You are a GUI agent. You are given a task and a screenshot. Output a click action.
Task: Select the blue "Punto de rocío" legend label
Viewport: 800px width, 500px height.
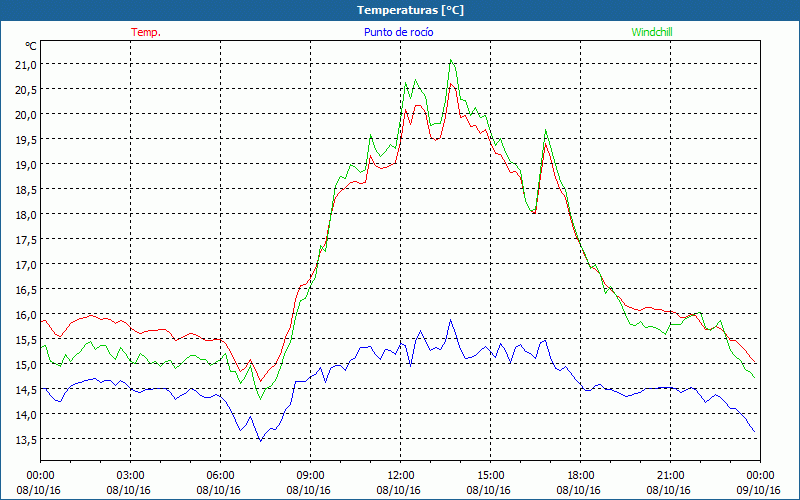(398, 32)
